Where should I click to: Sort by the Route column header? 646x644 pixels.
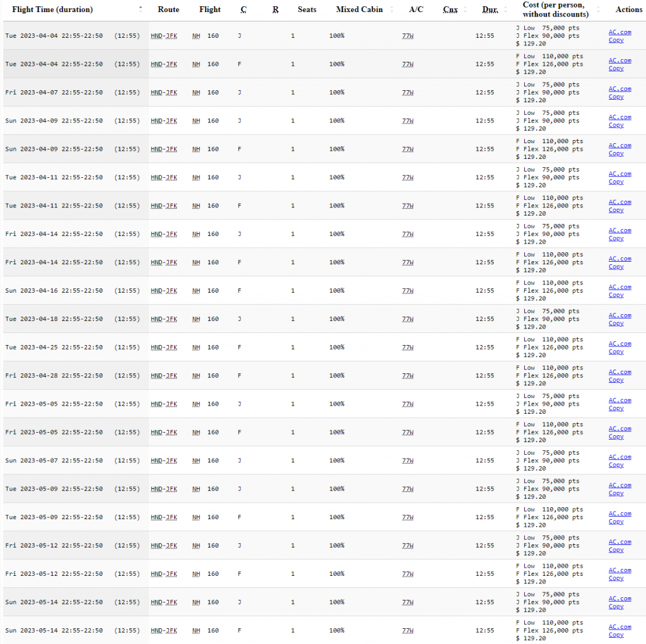click(x=168, y=9)
